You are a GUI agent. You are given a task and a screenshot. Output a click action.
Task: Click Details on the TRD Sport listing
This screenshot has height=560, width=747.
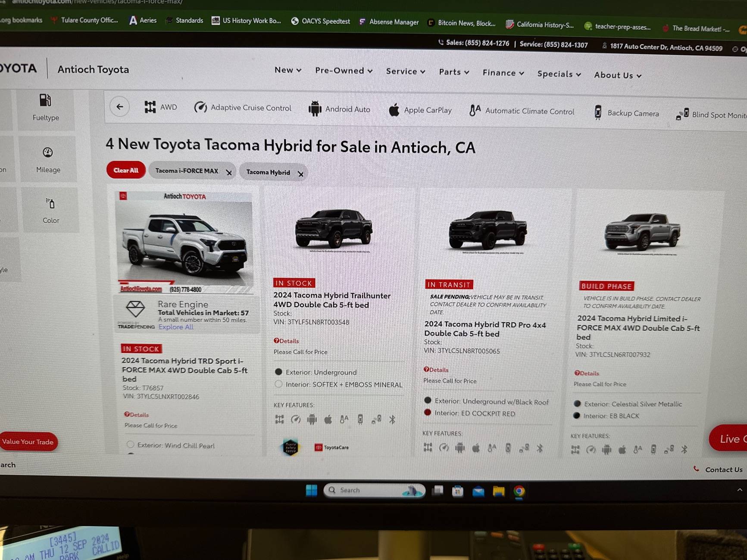tap(137, 414)
